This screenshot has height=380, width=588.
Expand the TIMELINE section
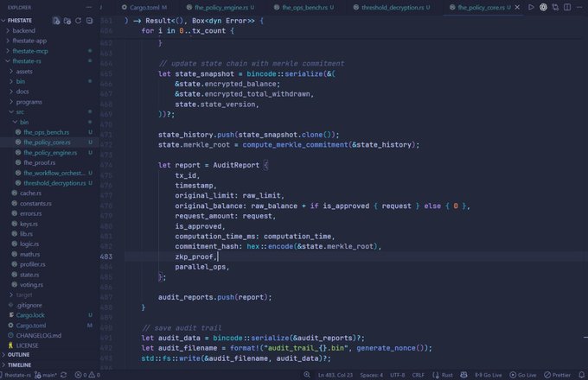pos(19,364)
